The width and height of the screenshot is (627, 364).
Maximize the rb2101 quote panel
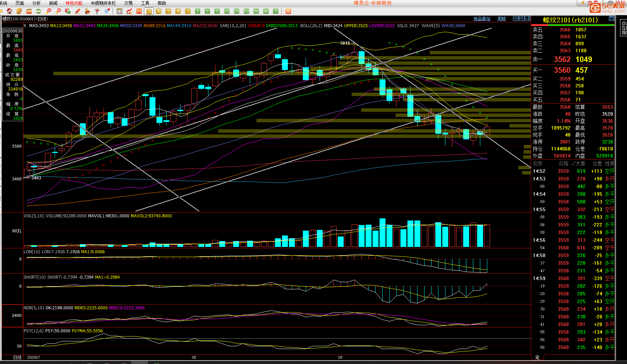pyautogui.click(x=611, y=18)
